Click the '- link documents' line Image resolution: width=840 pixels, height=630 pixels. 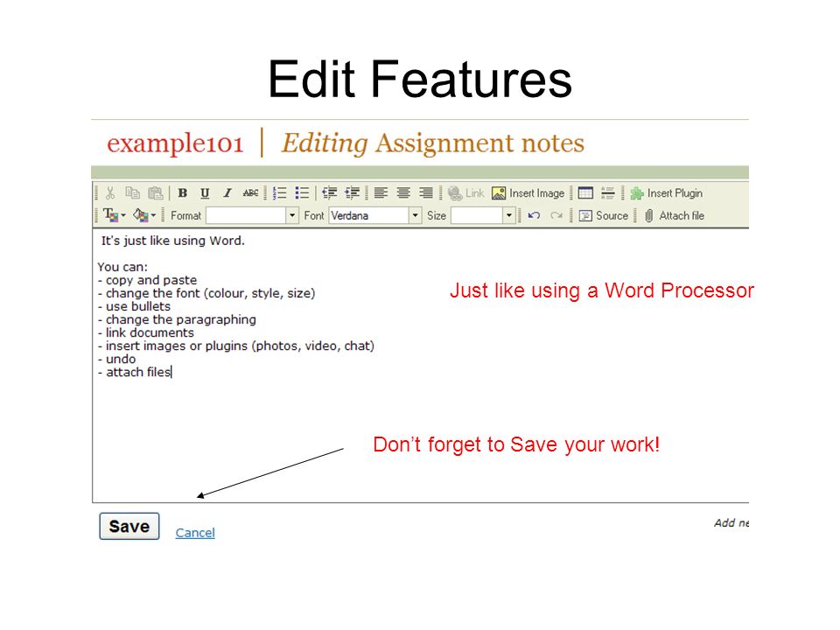[x=146, y=332]
